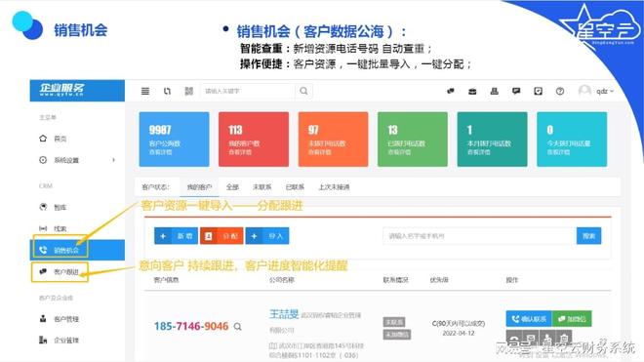Click the user avatar image in the header

point(584,91)
